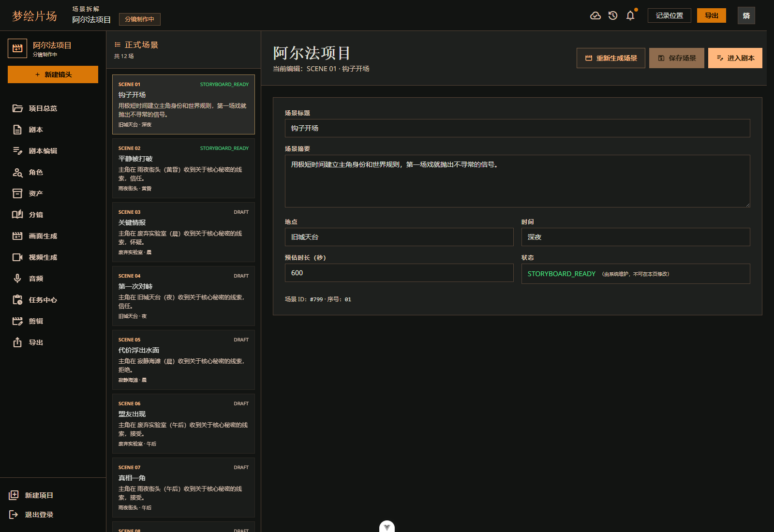Click the 正式场景 panel heading
This screenshot has width=774, height=532.
[141, 44]
